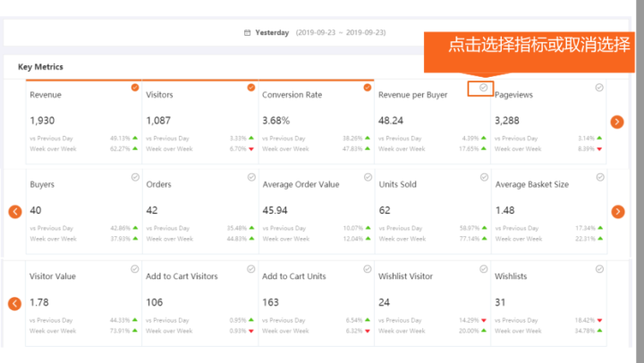
Task: Click the calendar icon beside Yesterday
Action: pyautogui.click(x=248, y=33)
